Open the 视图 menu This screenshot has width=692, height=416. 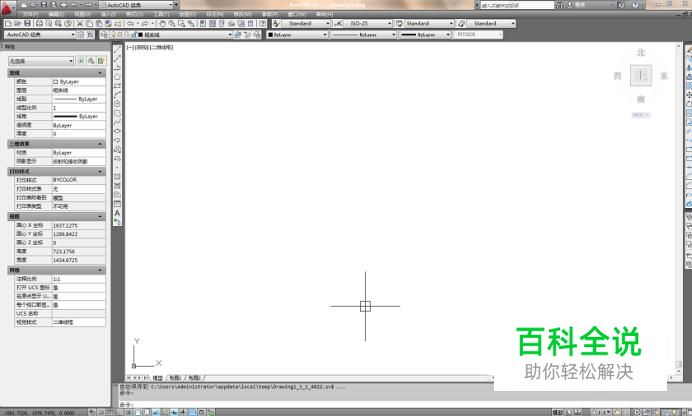tap(82, 14)
